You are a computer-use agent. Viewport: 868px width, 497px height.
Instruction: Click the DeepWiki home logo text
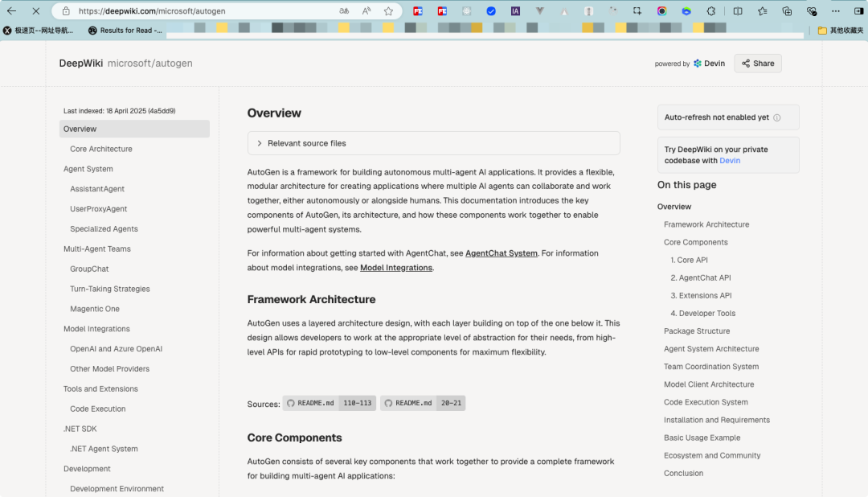point(81,64)
